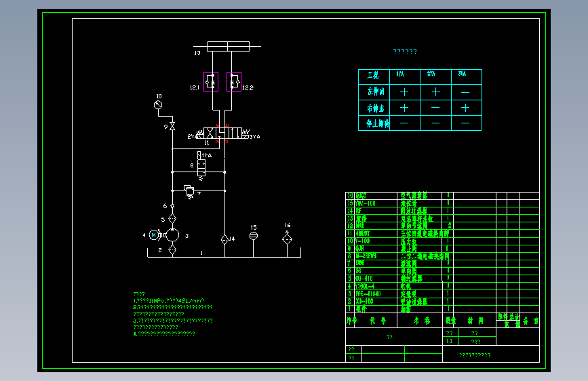Select the pump circle symbol numbered 3
This screenshot has width=588, height=381.
click(172, 235)
